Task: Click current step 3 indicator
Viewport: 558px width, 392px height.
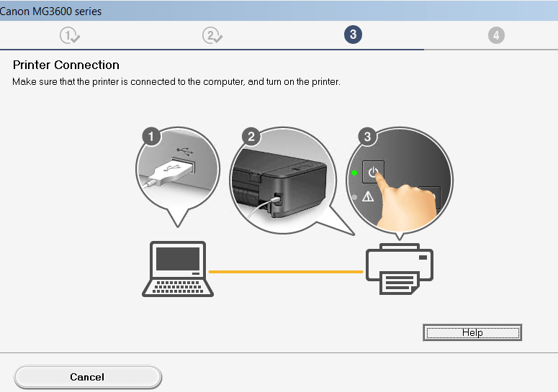Action: pos(353,35)
